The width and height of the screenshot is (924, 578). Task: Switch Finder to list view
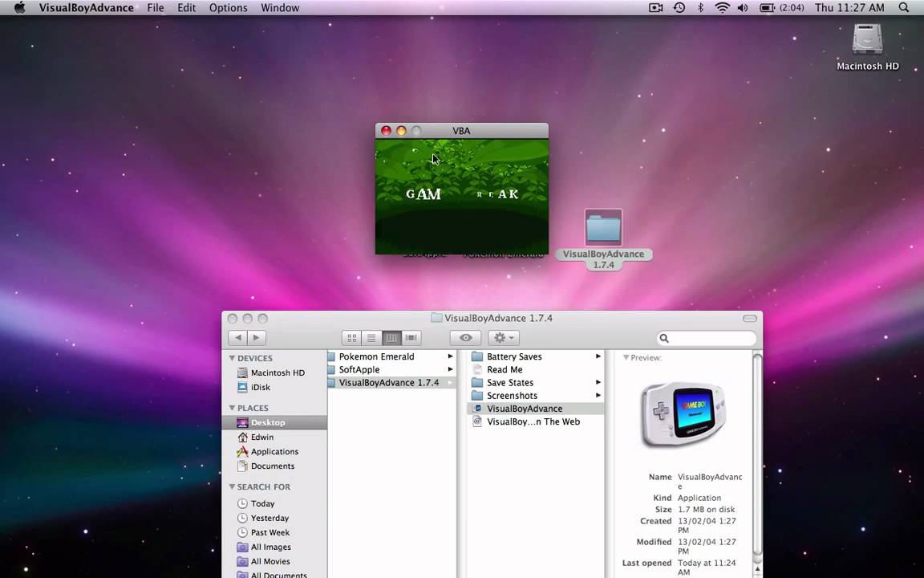(371, 338)
